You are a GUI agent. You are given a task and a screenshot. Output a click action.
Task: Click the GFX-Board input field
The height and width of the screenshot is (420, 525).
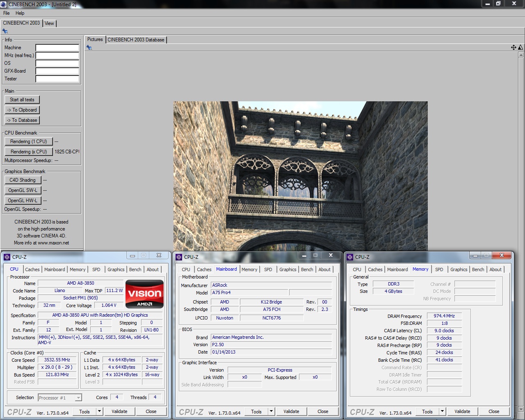[57, 71]
